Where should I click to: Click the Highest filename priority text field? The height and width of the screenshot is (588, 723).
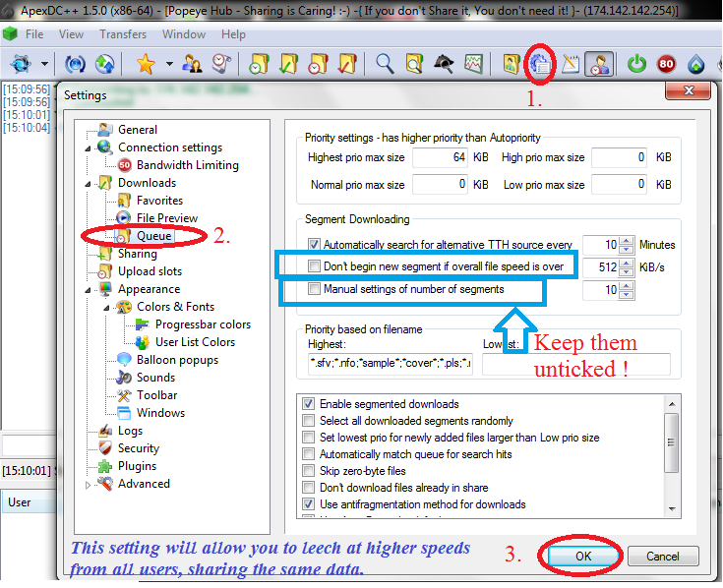click(x=391, y=363)
